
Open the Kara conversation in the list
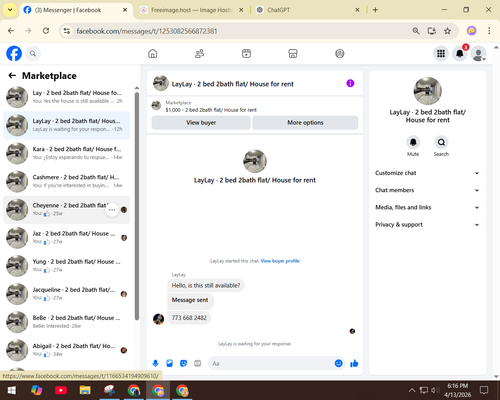pos(67,153)
